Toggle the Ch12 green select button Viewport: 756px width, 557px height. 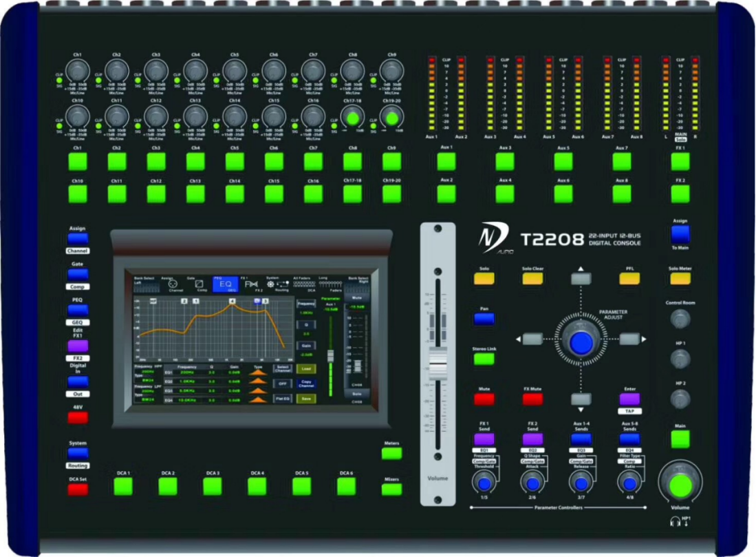[x=156, y=194]
